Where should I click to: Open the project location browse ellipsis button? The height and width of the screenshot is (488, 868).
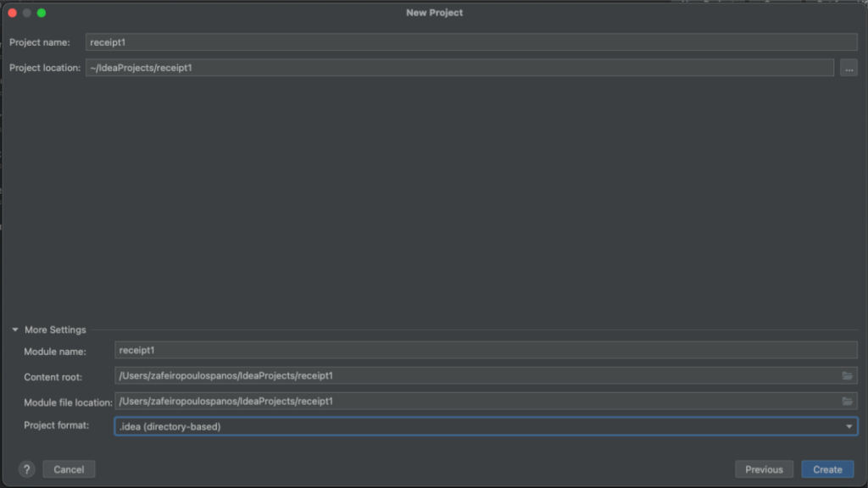pyautogui.click(x=849, y=68)
